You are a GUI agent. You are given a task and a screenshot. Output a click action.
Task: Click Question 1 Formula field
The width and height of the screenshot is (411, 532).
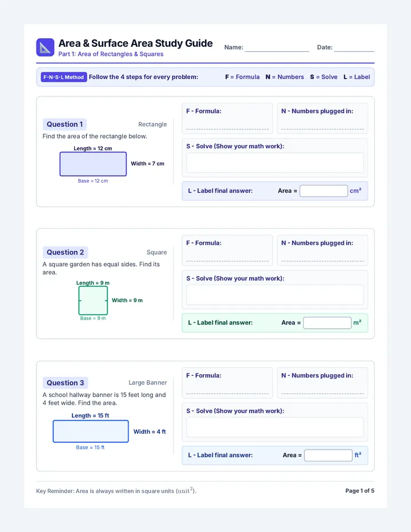click(x=227, y=118)
